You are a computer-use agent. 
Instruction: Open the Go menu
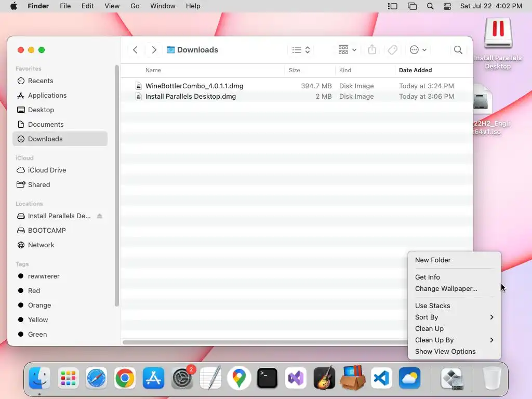[135, 6]
